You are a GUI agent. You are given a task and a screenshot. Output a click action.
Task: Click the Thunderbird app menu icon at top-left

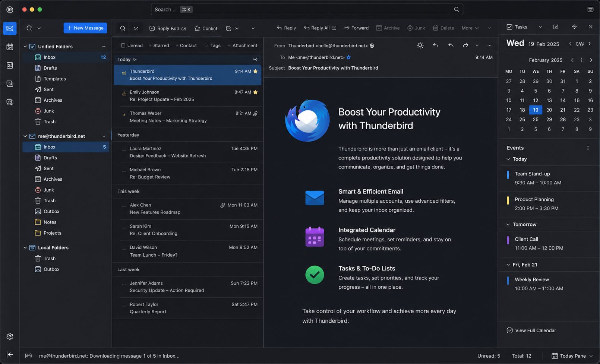coord(10,9)
